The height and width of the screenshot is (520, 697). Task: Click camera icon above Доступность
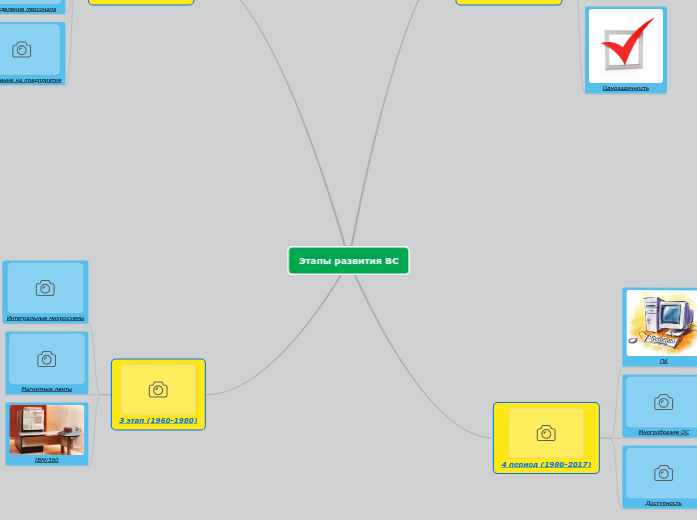coord(663,473)
